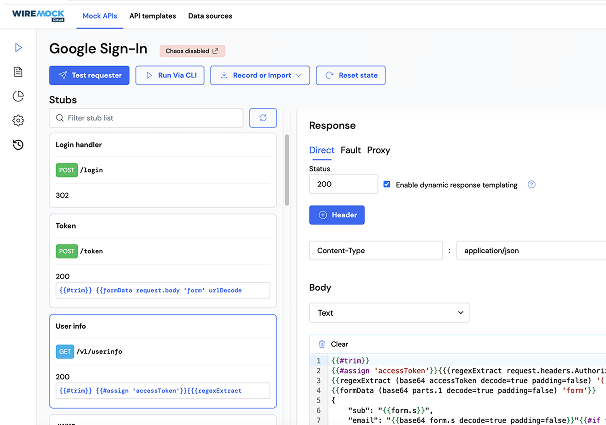Open the settings gear in sidebar

pos(18,120)
